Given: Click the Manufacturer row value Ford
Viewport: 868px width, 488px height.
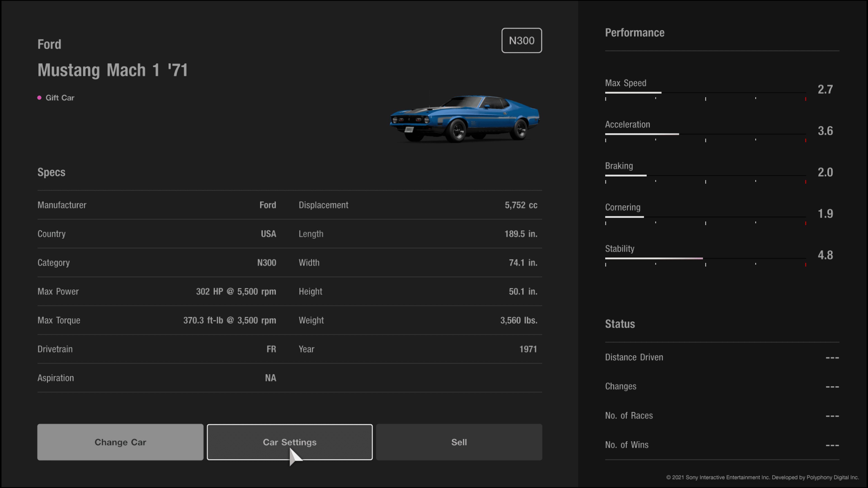Looking at the screenshot, I should tap(268, 205).
